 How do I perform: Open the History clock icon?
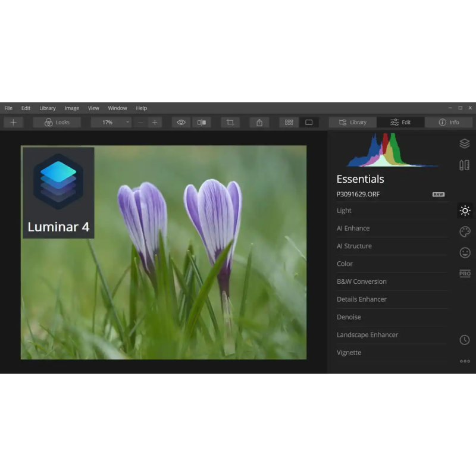click(465, 340)
